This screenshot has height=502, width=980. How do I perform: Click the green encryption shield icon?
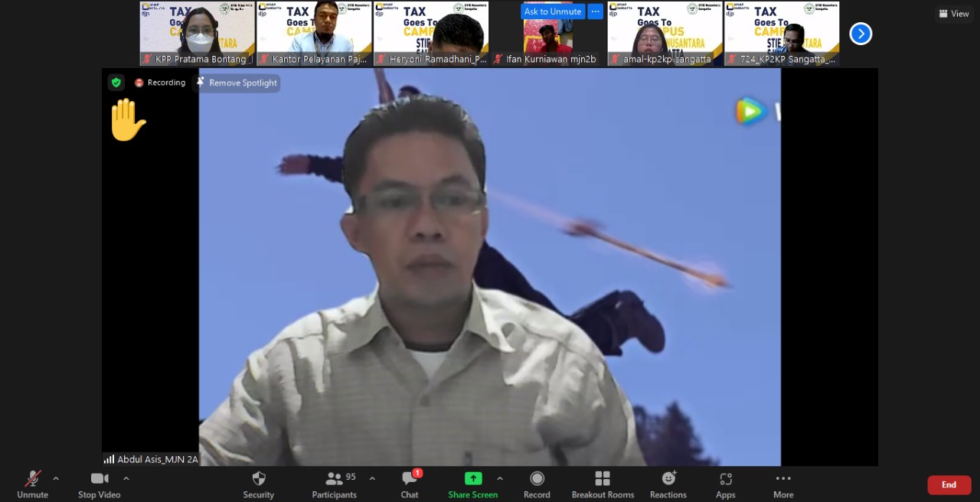(x=116, y=83)
